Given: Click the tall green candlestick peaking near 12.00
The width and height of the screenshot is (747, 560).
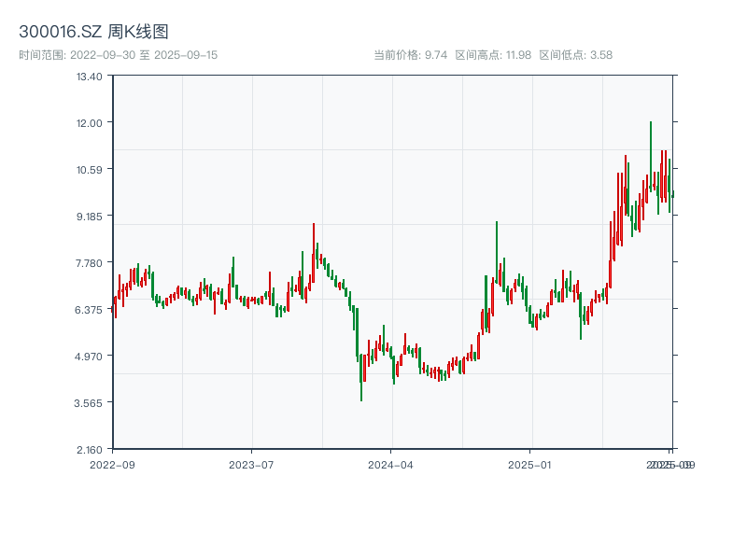Looking at the screenshot, I should (x=651, y=157).
